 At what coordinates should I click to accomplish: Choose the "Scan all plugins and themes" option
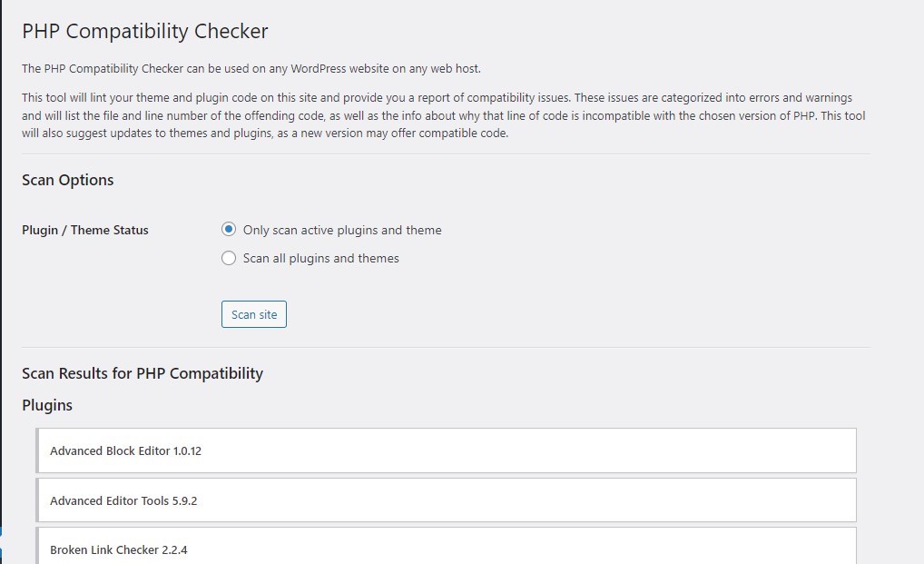pos(229,258)
